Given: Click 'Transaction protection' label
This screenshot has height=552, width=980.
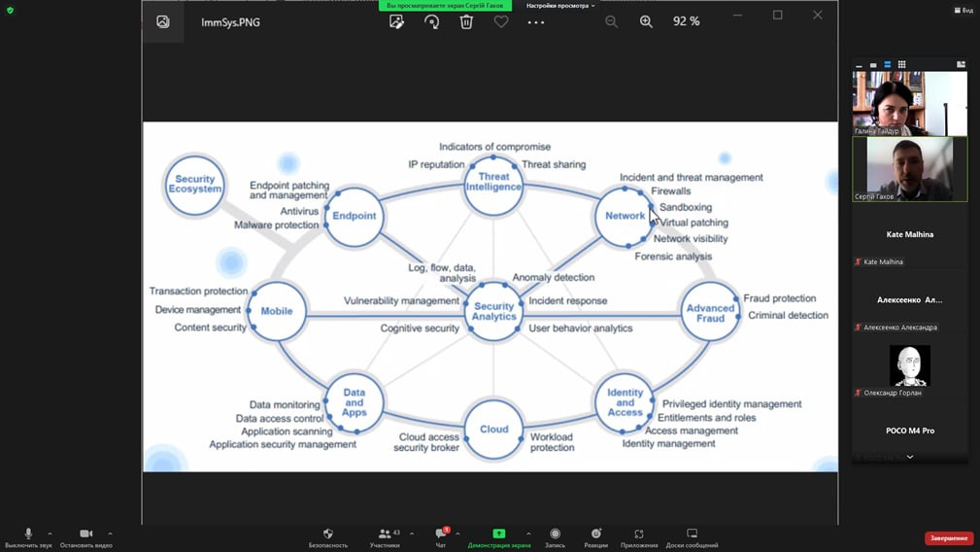Looking at the screenshot, I should tap(199, 292).
